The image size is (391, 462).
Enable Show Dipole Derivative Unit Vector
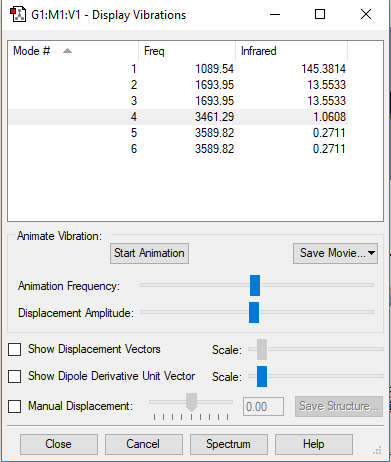(15, 377)
